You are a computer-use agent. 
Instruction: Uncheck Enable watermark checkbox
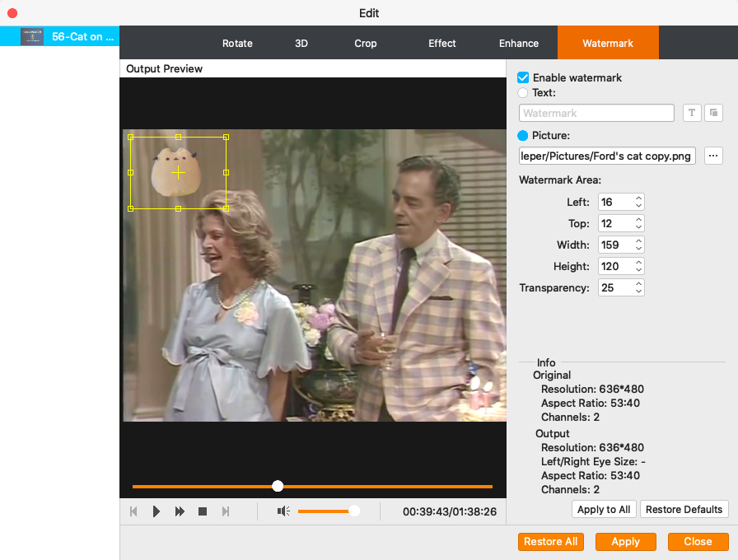523,77
